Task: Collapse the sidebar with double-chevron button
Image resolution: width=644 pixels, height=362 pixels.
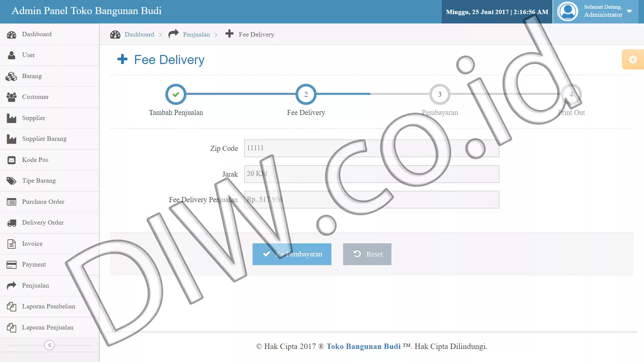Action: pyautogui.click(x=50, y=345)
